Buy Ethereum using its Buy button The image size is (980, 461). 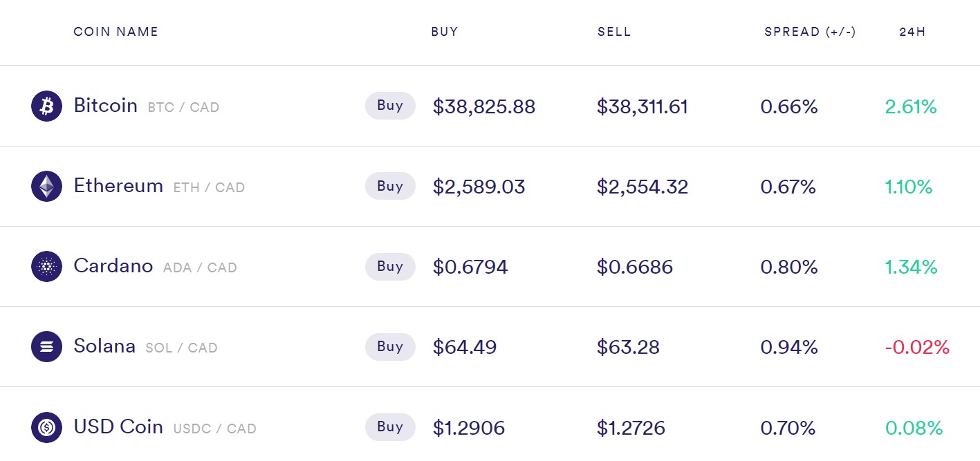(x=390, y=186)
